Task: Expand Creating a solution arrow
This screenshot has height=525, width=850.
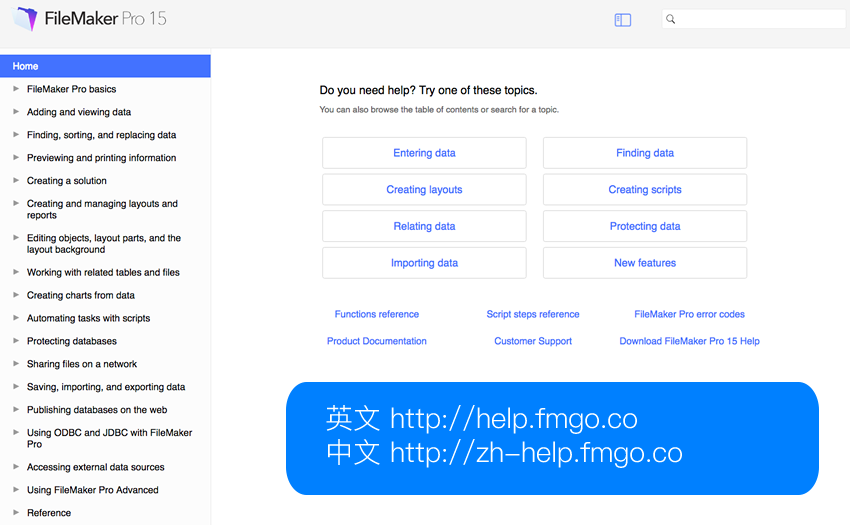Action: click(x=16, y=180)
